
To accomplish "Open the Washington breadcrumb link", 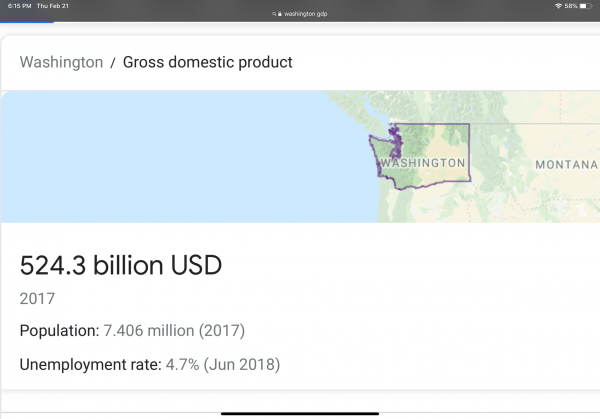I will click(x=61, y=62).
